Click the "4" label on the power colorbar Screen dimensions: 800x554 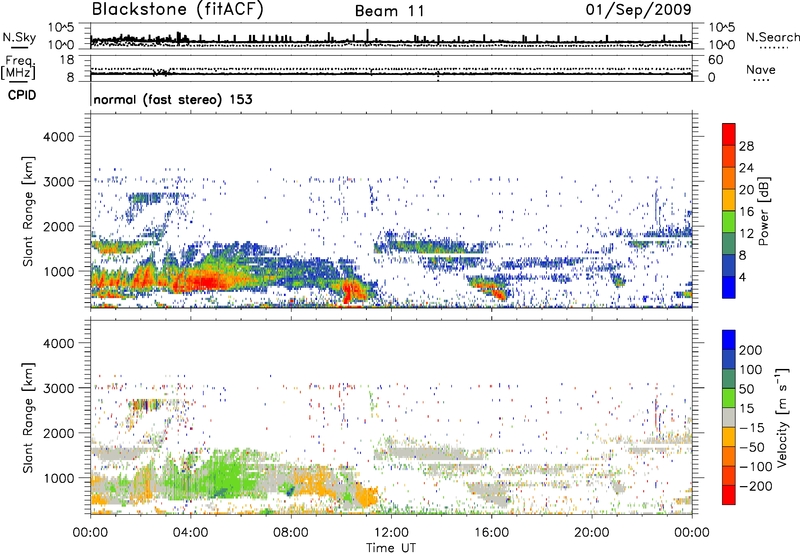[x=742, y=277]
